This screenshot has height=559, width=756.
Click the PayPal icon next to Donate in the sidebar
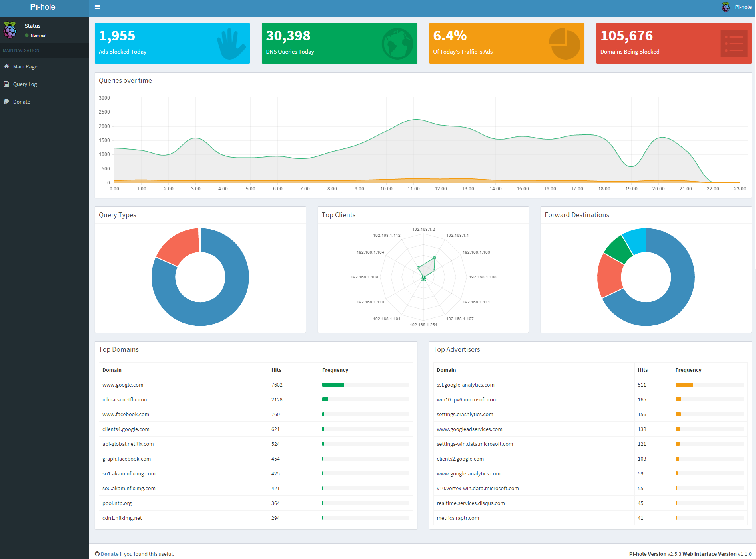pos(6,102)
